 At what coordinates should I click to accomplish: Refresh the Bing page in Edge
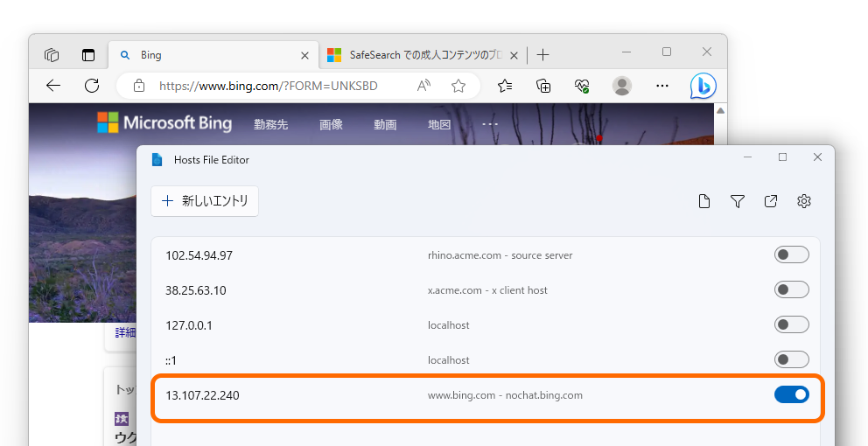click(91, 86)
